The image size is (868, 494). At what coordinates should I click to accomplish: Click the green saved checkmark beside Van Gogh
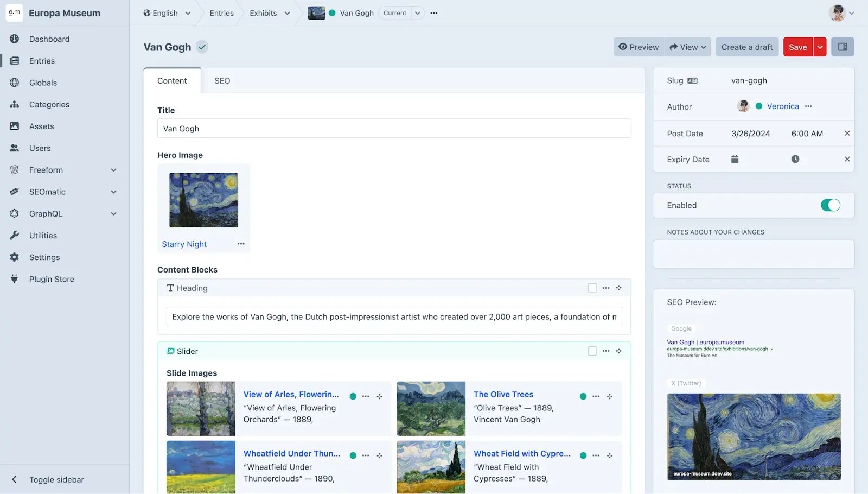(202, 47)
